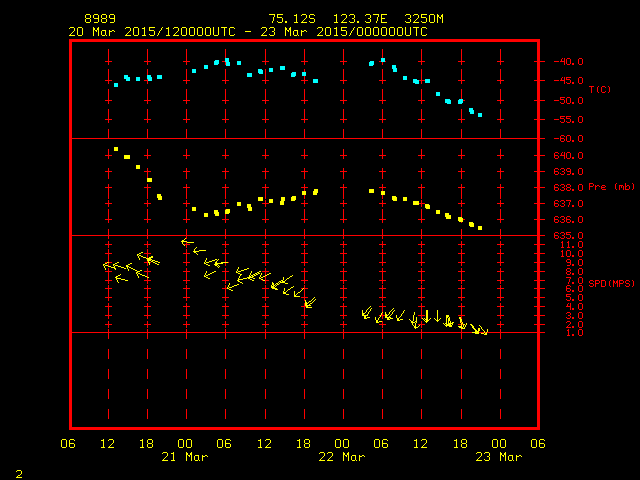Click the end time 23 Mar 2015/000000UTC
Screen dimensions: 640x480
tap(344, 32)
